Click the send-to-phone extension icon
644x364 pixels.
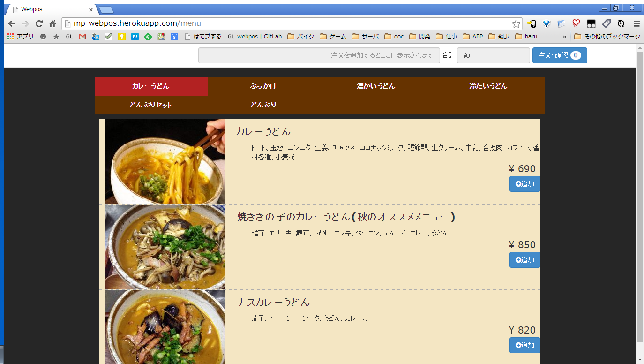pyautogui.click(x=532, y=23)
